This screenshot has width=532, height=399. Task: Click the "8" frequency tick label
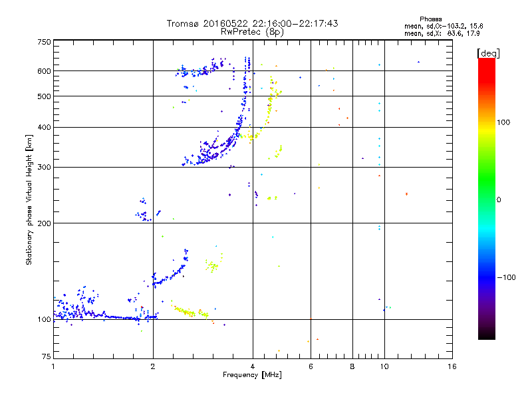click(x=352, y=366)
